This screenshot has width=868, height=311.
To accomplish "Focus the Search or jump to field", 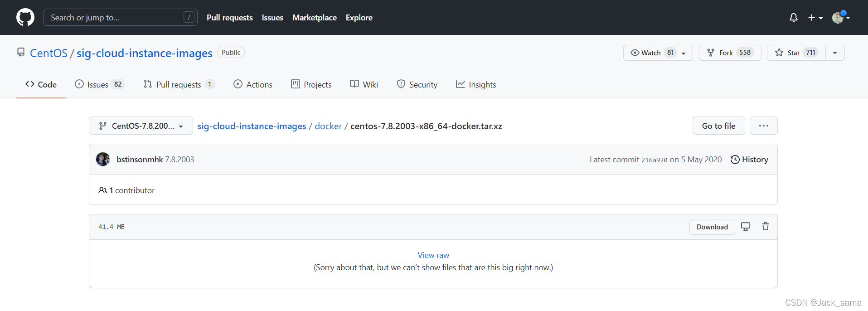I will [x=120, y=17].
